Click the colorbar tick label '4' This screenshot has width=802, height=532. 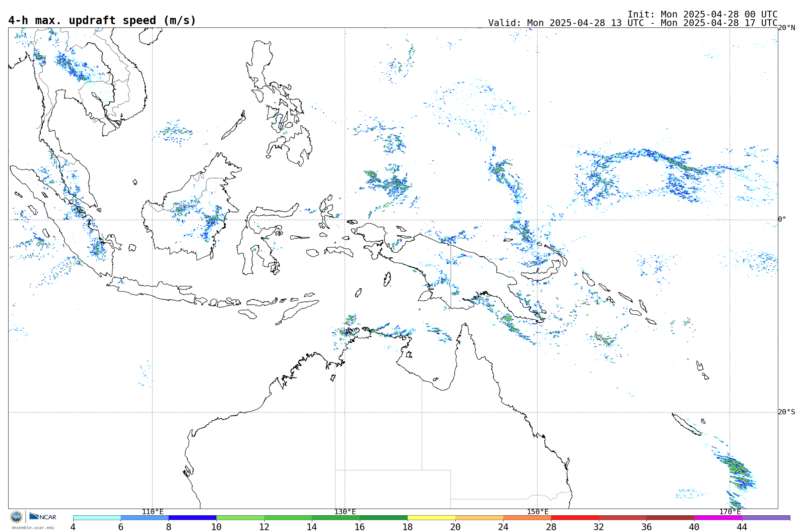point(73,527)
